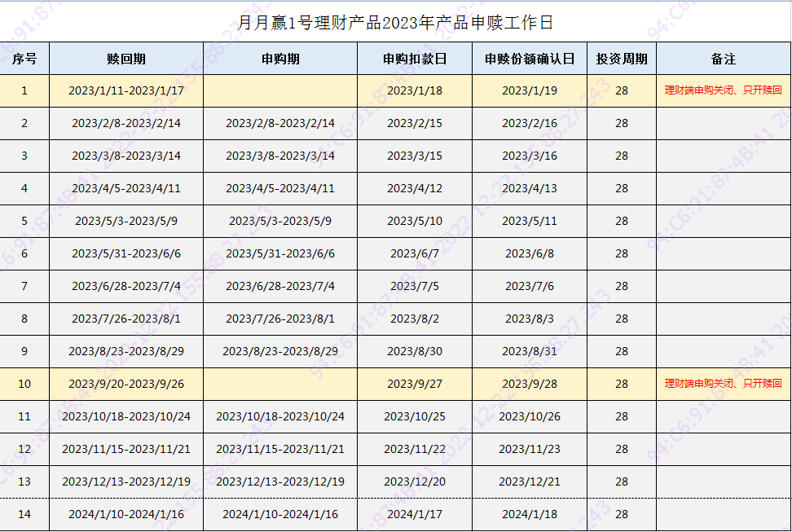
Task: Select empty subscription cell in row 1
Action: [x=280, y=91]
